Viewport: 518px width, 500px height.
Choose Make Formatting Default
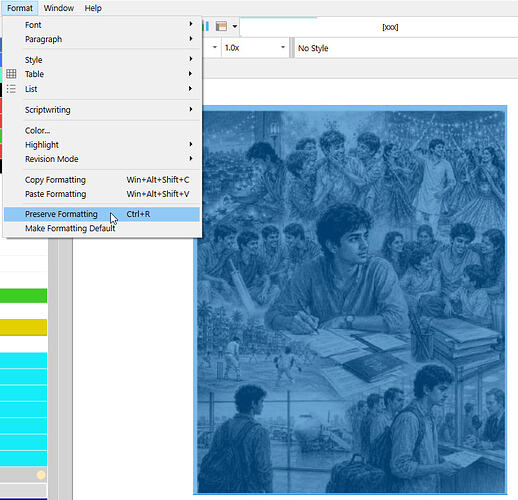click(102, 228)
